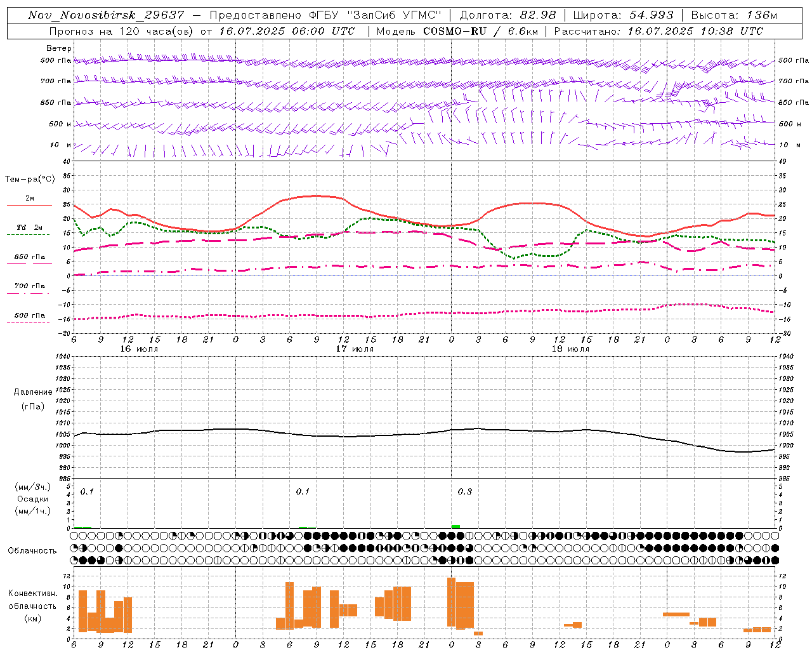This screenshot has width=812, height=650.
Task: Click the green precipitation bar below 0.3
Action: coord(455,526)
